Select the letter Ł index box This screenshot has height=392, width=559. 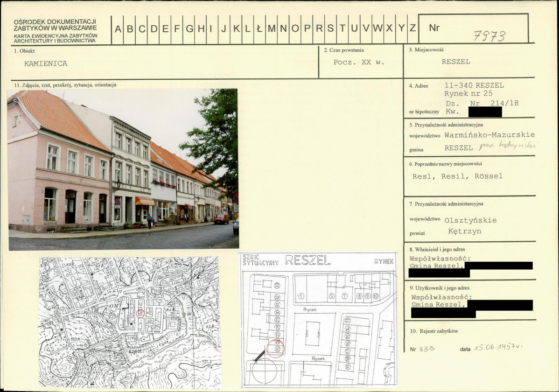(259, 29)
